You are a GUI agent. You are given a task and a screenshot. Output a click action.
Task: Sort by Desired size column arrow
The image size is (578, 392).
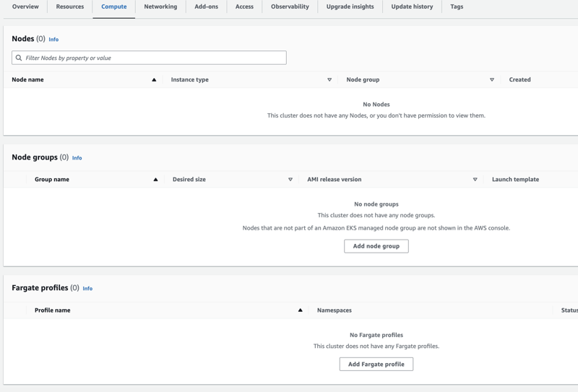tap(290, 180)
